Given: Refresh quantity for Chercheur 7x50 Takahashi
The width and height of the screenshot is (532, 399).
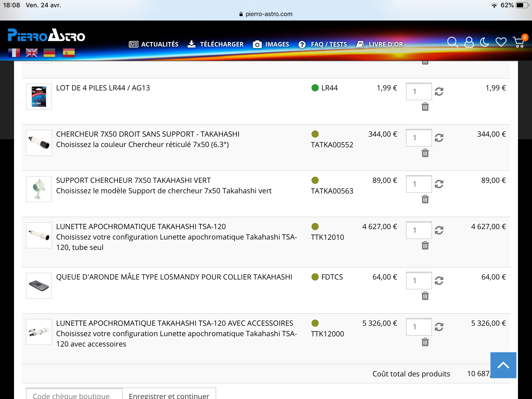Looking at the screenshot, I should click(x=439, y=138).
